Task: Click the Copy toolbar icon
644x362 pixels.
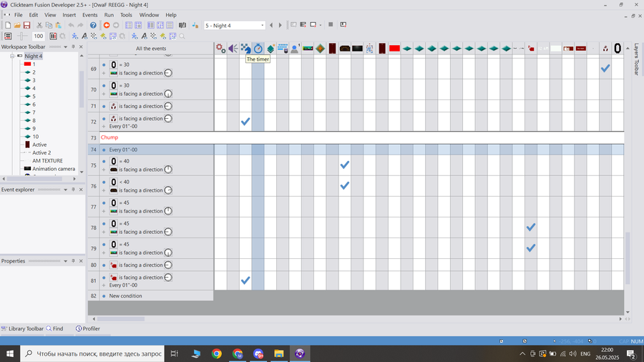Action: pos(49,26)
